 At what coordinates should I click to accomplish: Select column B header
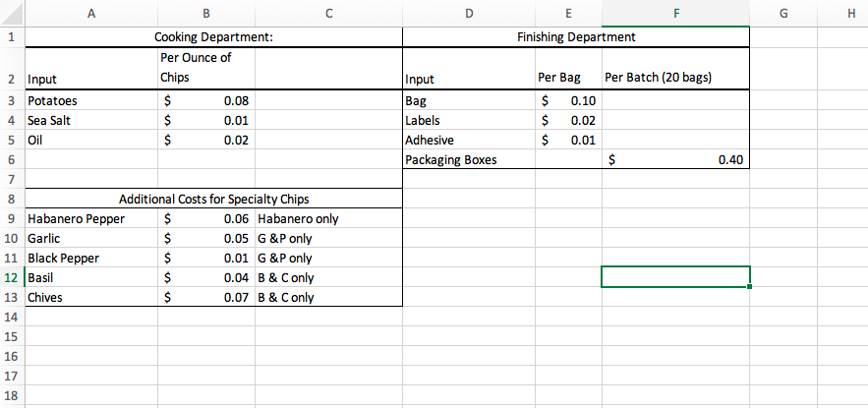(205, 14)
